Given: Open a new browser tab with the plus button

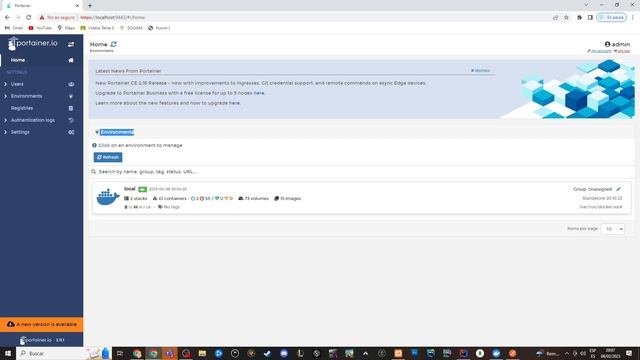Looking at the screenshot, I should [90, 6].
